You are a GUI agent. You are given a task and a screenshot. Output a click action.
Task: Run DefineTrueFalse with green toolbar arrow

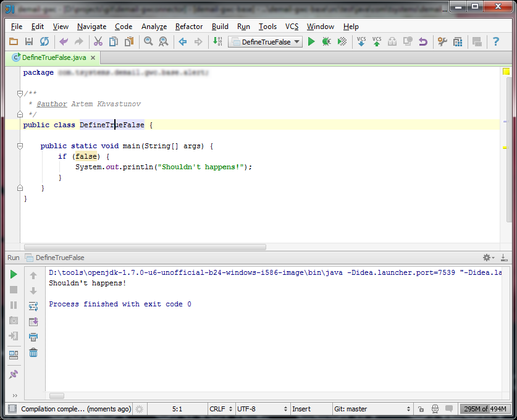(311, 41)
